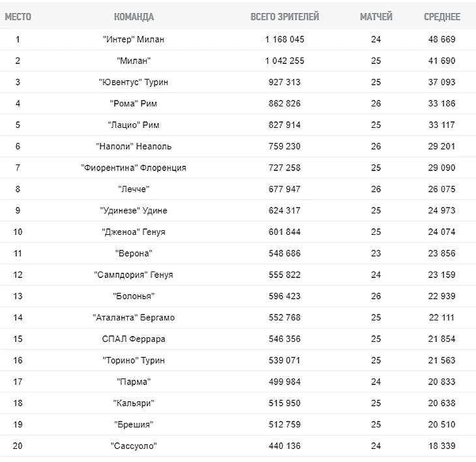
Task: Click "Ювентус" Турин in the table
Action: tap(134, 82)
